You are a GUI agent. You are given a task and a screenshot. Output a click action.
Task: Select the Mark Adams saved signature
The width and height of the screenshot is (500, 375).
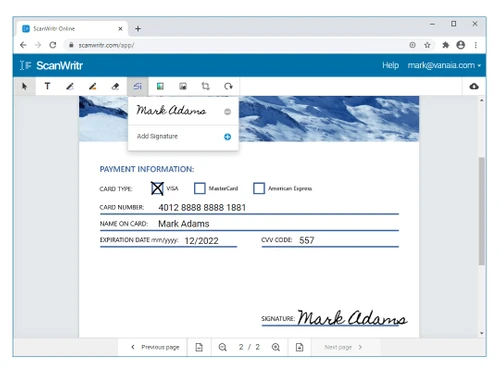tap(171, 111)
